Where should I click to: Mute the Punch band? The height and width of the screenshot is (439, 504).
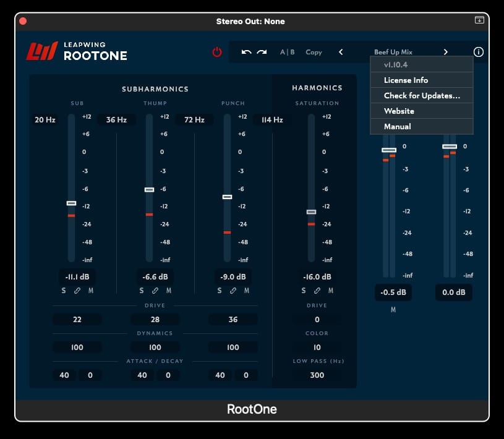click(247, 291)
